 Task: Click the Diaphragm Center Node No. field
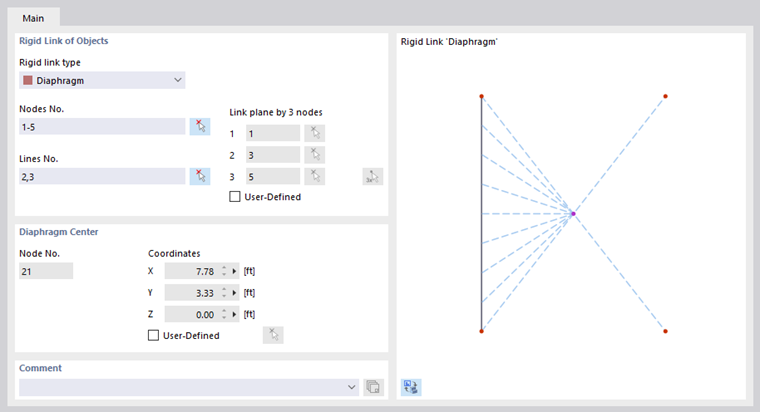tap(46, 271)
